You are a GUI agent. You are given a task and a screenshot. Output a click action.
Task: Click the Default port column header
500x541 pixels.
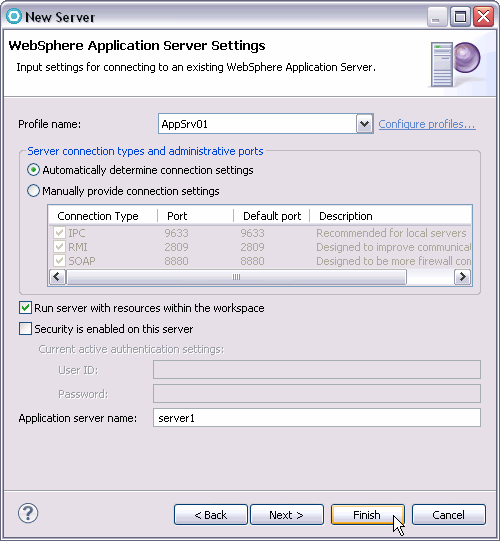pos(272,216)
